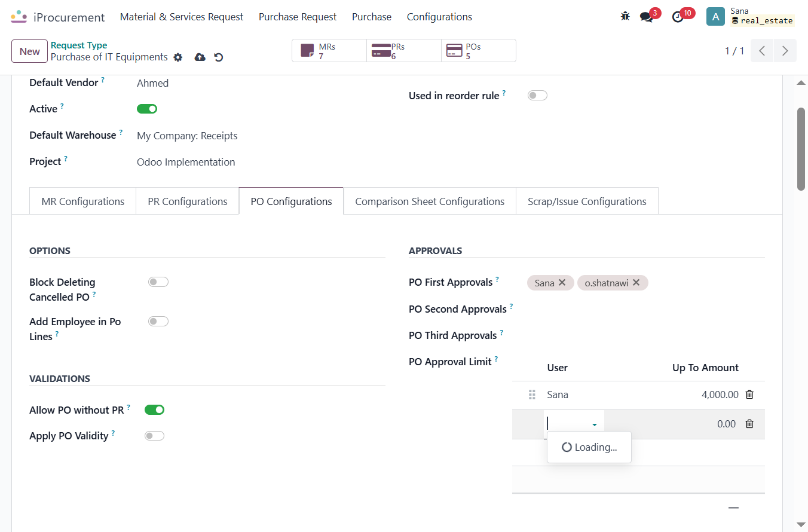The height and width of the screenshot is (532, 808).
Task: Toggle the Active switch
Action: point(147,109)
